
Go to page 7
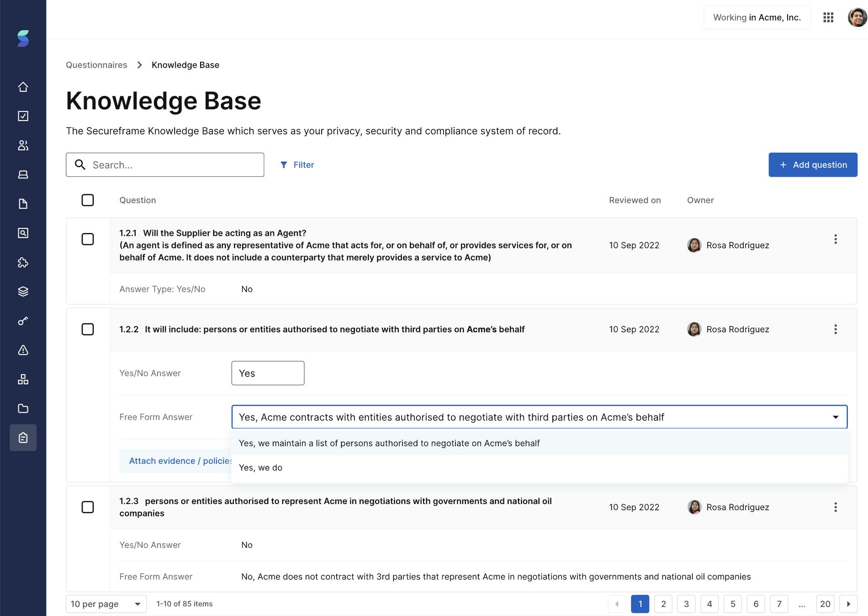click(x=779, y=604)
